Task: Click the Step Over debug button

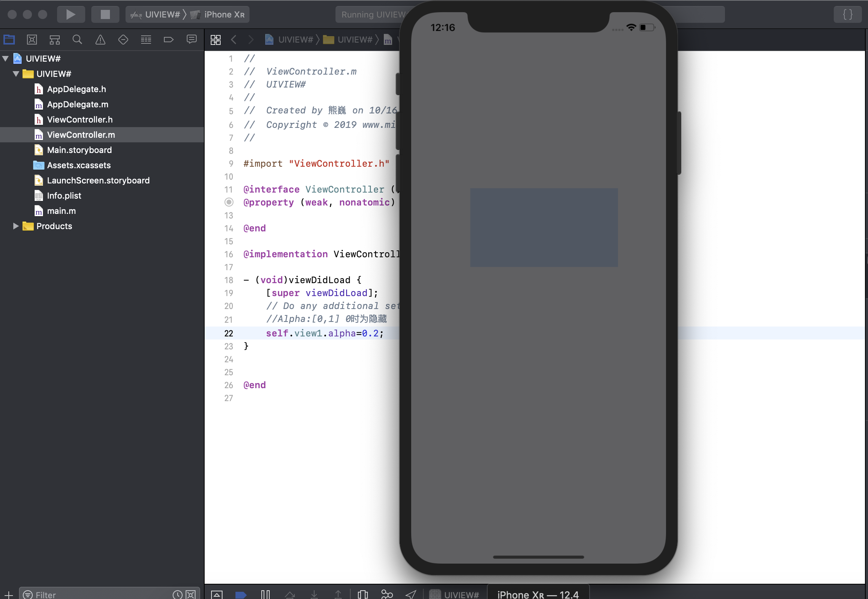Action: (x=290, y=594)
